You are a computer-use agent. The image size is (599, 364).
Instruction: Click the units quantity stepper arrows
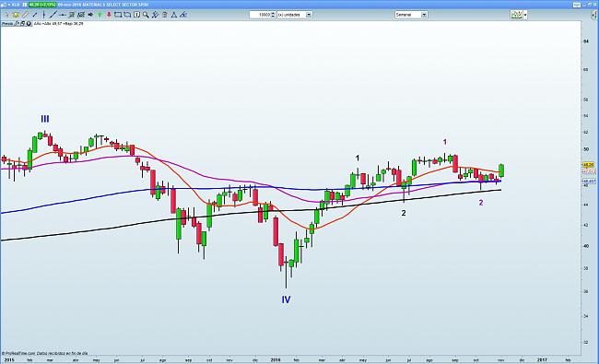pyautogui.click(x=273, y=15)
